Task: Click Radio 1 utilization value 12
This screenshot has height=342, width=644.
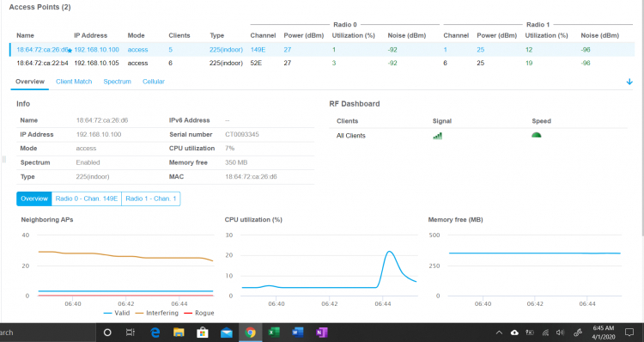Action: [529, 49]
